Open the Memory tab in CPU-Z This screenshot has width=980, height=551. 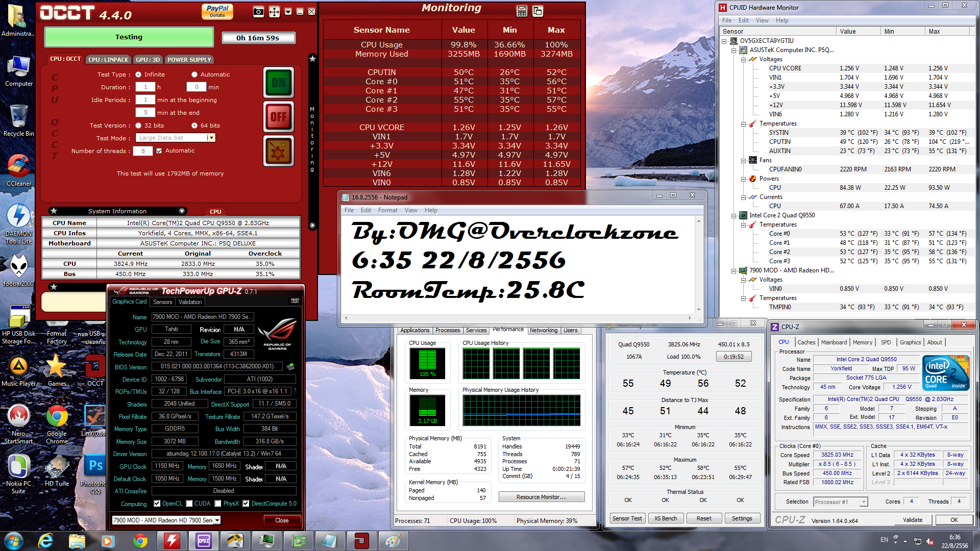862,342
